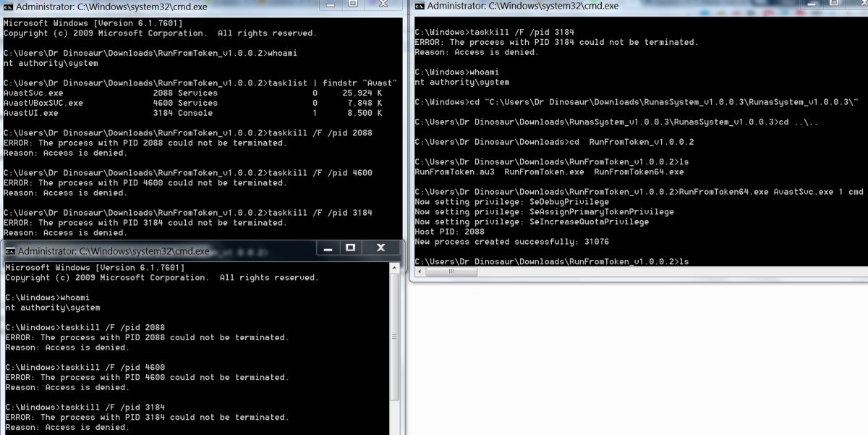The image size is (868, 435).
Task: Click "C:\Windows>whoami" in the bottom-left window
Action: (47, 297)
